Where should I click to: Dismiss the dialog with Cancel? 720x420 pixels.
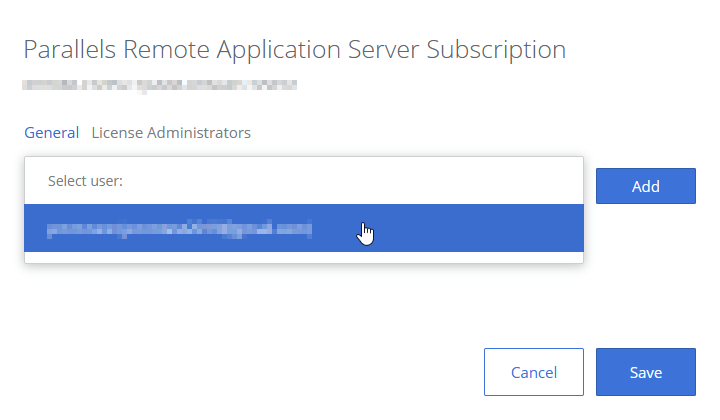click(x=533, y=372)
